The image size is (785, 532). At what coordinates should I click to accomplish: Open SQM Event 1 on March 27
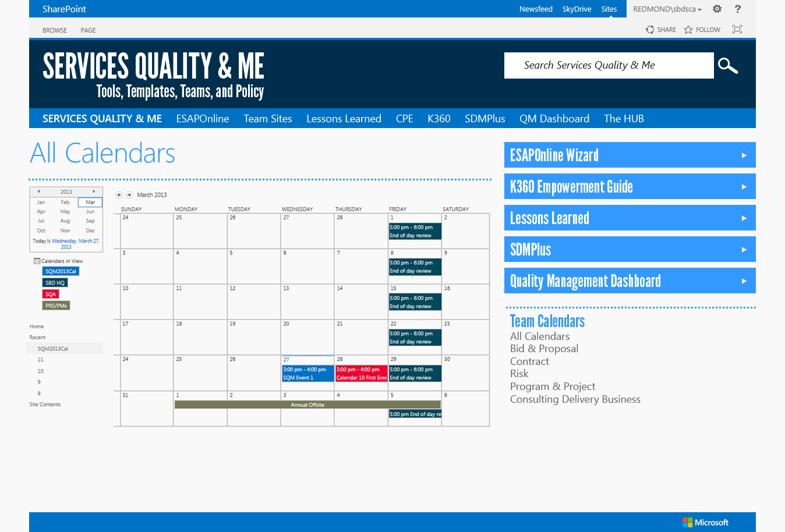(307, 374)
